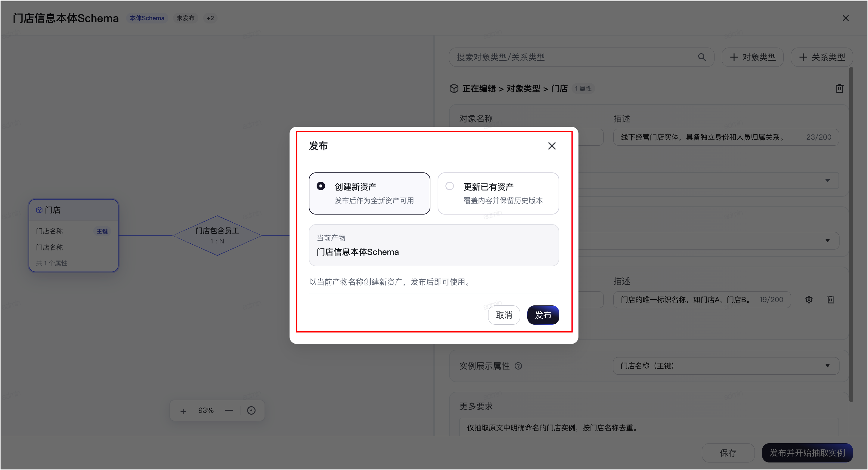Zoom out the canvas with minus icon
The image size is (868, 470).
229,410
